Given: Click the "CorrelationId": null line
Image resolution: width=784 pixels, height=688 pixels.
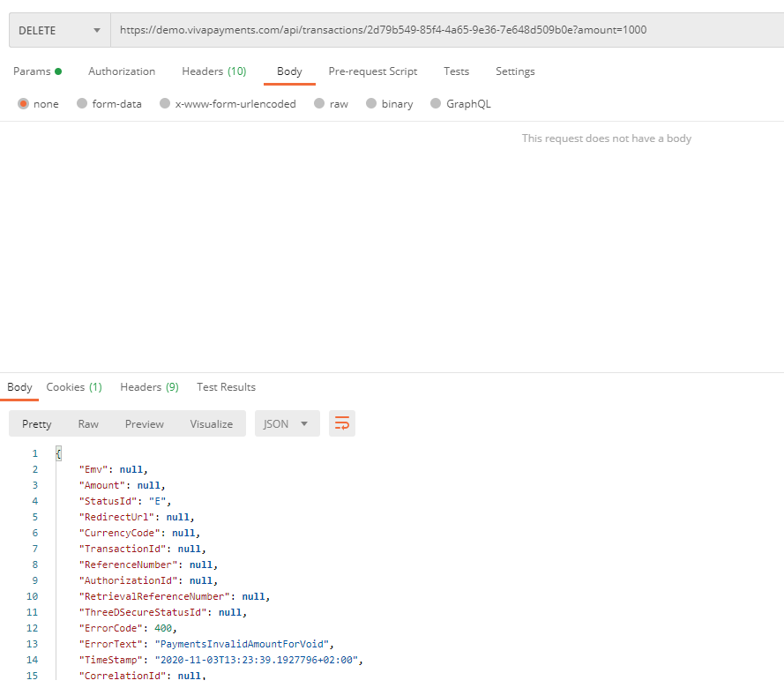Looking at the screenshot, I should point(143,676).
